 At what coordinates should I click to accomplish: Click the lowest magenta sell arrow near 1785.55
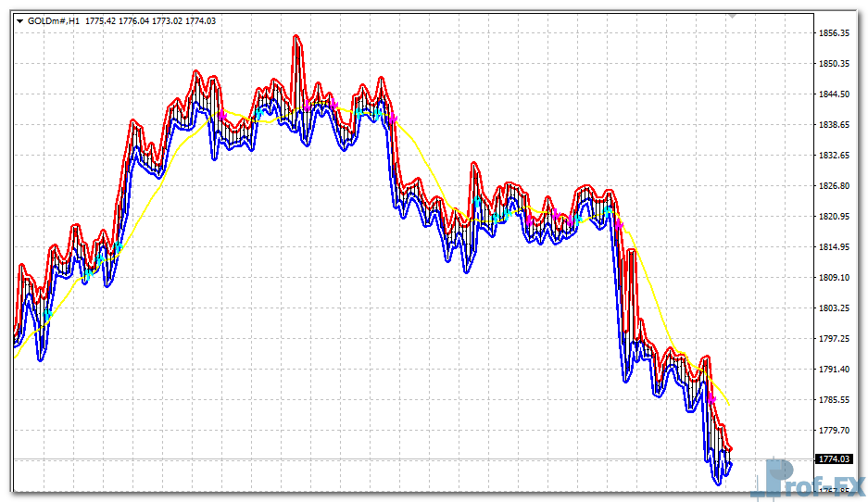pos(711,397)
